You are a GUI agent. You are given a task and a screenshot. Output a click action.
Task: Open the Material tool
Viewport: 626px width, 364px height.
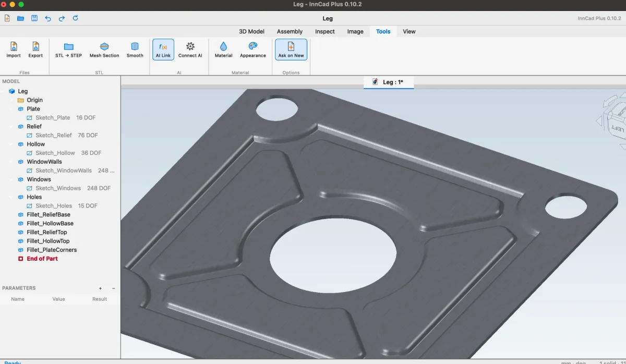point(224,50)
